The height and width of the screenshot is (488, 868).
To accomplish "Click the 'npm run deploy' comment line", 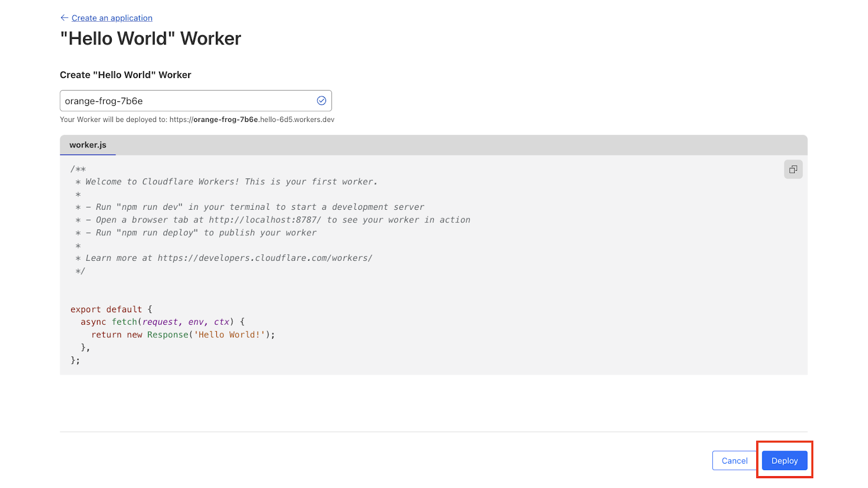I will 196,233.
